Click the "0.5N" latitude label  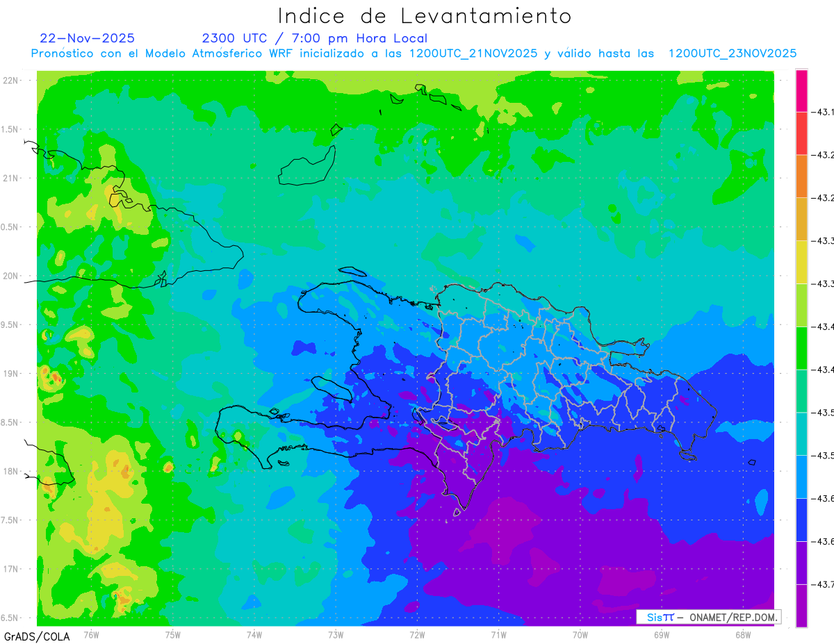point(10,227)
